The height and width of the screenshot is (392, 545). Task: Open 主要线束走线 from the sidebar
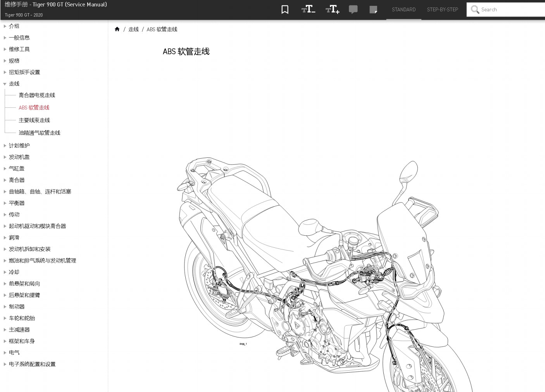[34, 120]
